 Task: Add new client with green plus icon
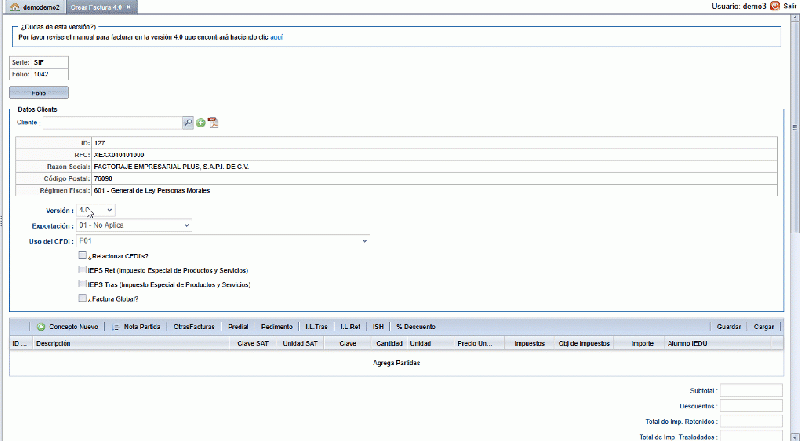pos(201,123)
